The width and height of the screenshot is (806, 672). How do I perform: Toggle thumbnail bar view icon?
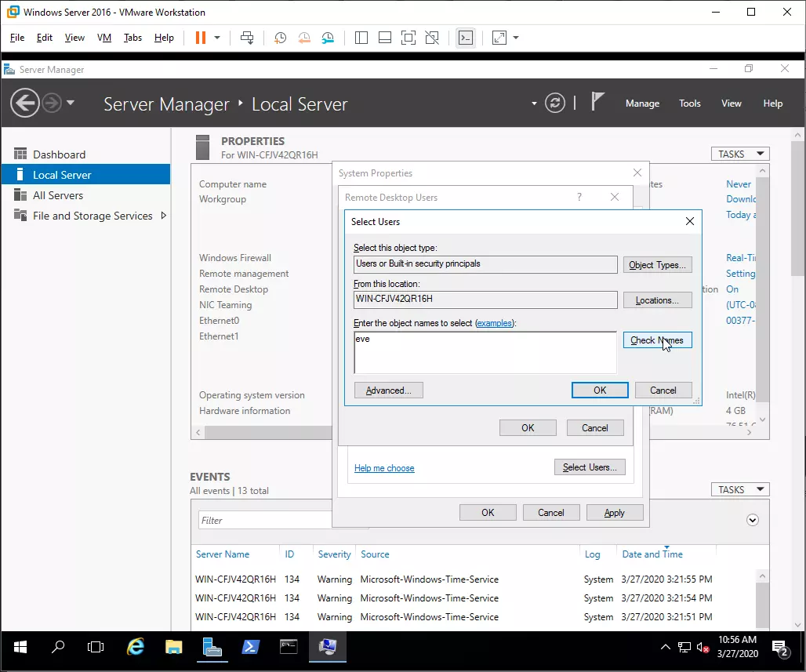point(385,38)
